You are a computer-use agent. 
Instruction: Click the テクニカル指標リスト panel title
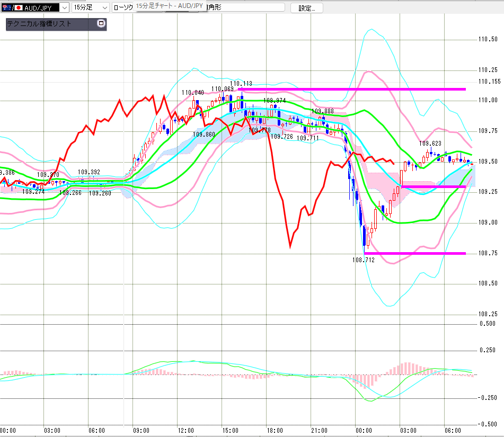coord(39,24)
